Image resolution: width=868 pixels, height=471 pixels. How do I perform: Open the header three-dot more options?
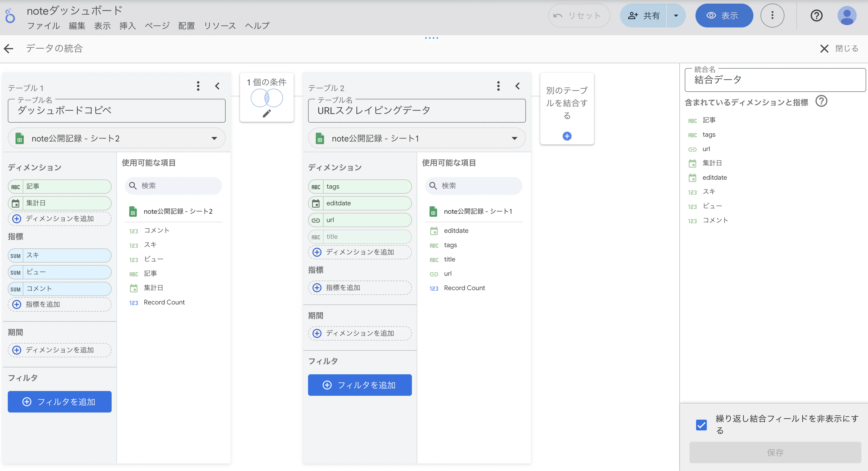[x=772, y=16]
